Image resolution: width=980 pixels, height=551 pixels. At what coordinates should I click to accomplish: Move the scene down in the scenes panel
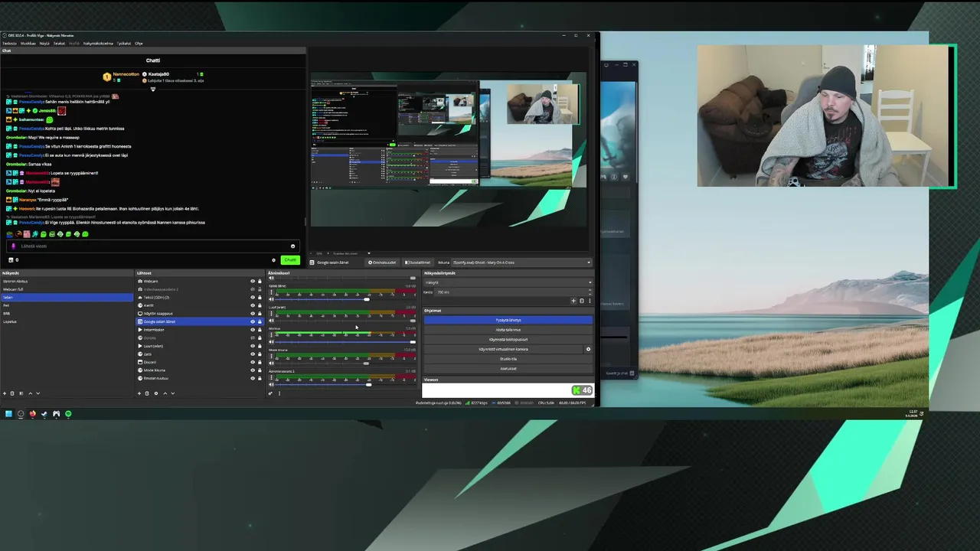pos(38,393)
